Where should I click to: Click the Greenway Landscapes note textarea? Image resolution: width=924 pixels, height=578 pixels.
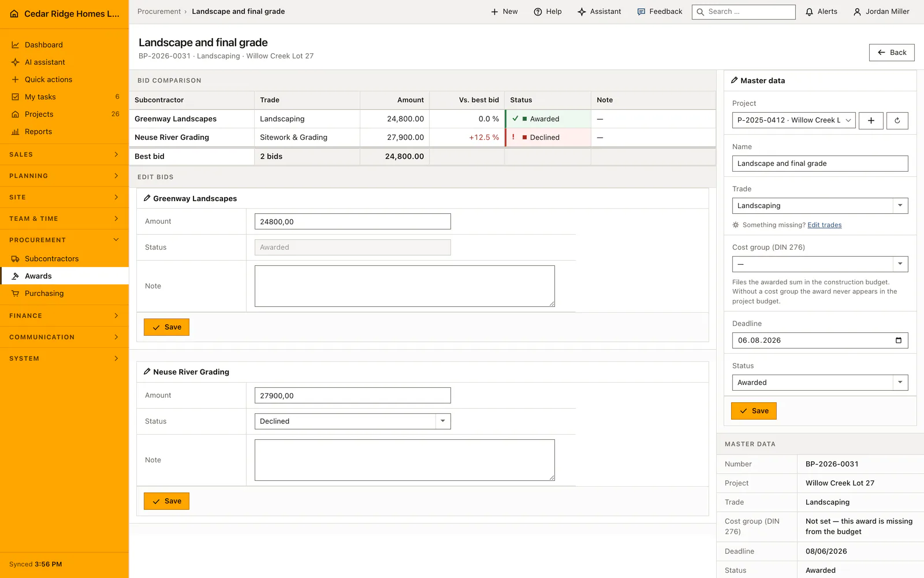(x=404, y=286)
